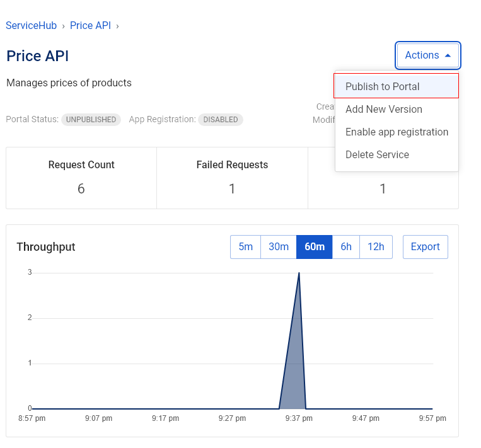The width and height of the screenshot is (481, 448).
Task: Click the 9:17 pm axis label
Action: point(165,418)
